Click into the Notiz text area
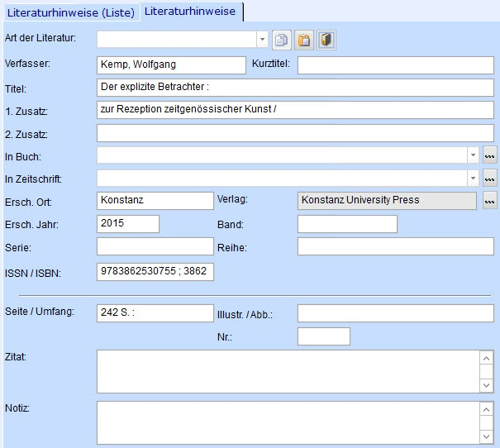This screenshot has width=500, height=448. pyautogui.click(x=288, y=422)
